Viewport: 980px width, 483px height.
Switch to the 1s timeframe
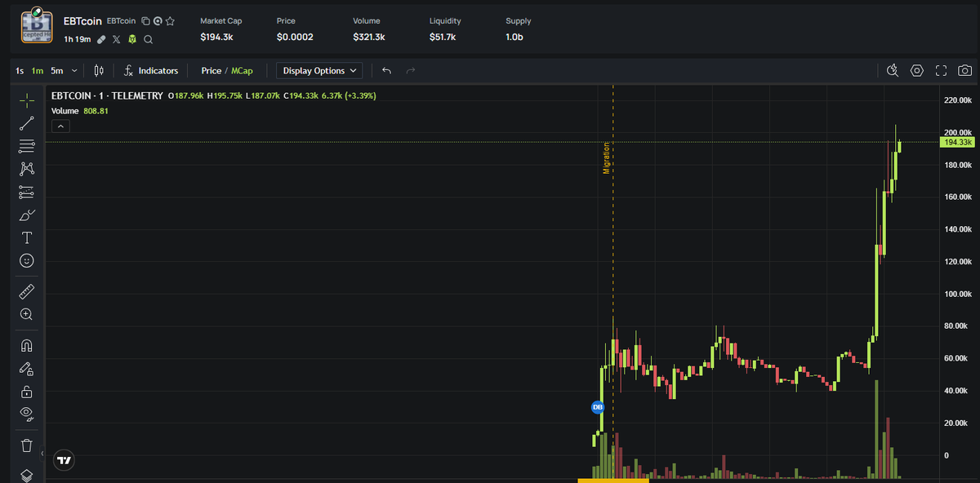20,71
